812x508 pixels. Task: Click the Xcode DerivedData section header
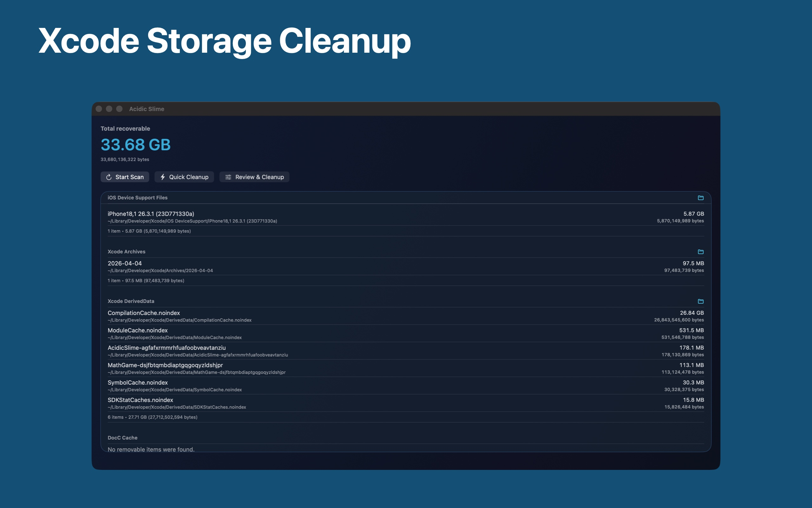[x=131, y=301]
